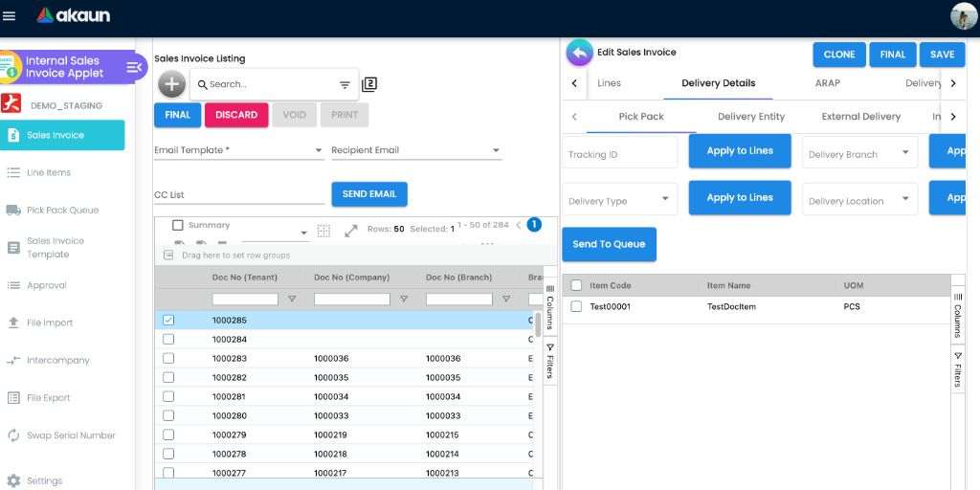The width and height of the screenshot is (980, 490).
Task: Open the listing Columns side panel
Action: coord(550,305)
